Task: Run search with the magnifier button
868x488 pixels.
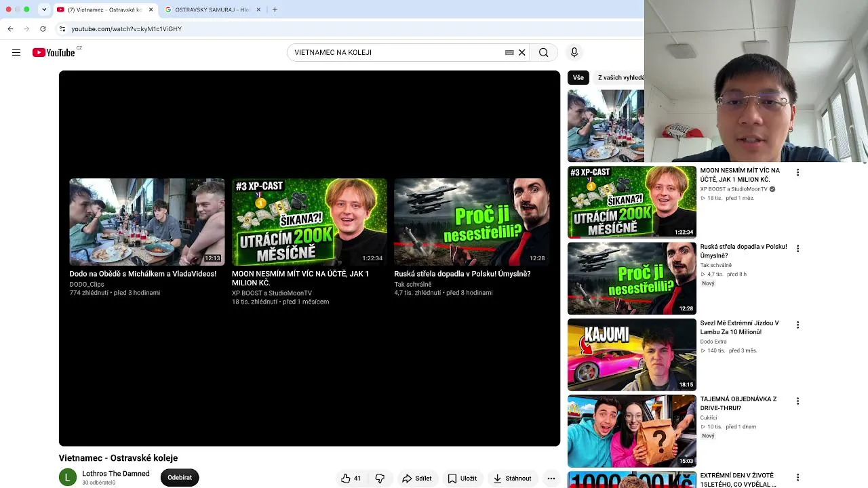Action: [544, 52]
